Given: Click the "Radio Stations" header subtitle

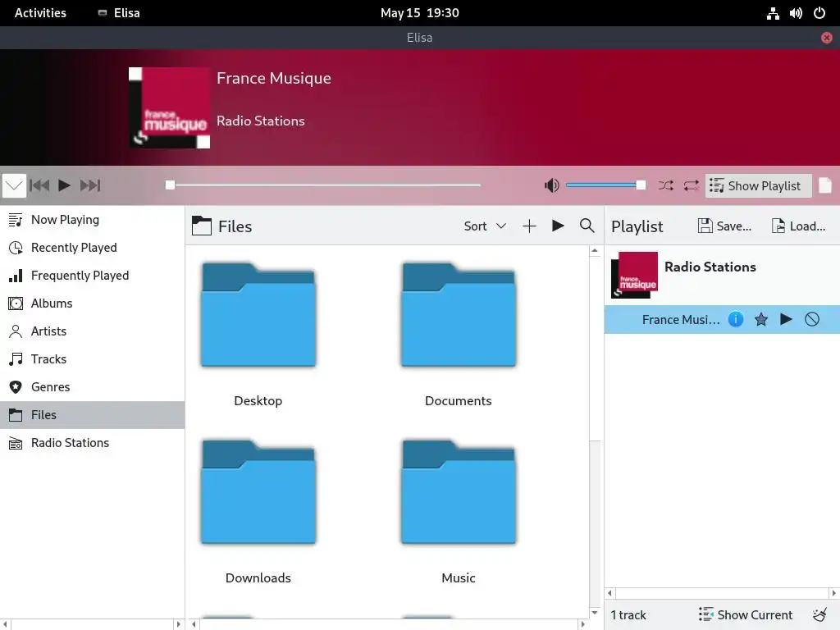Looking at the screenshot, I should (260, 121).
